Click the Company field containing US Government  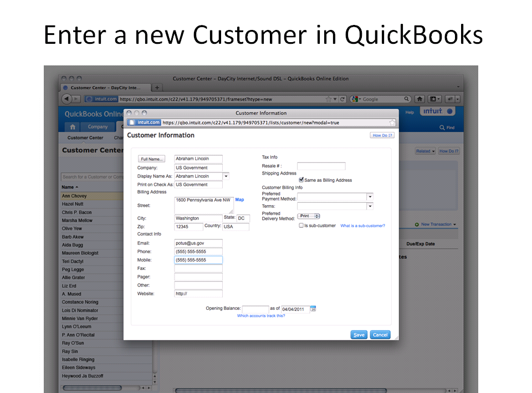(x=198, y=167)
